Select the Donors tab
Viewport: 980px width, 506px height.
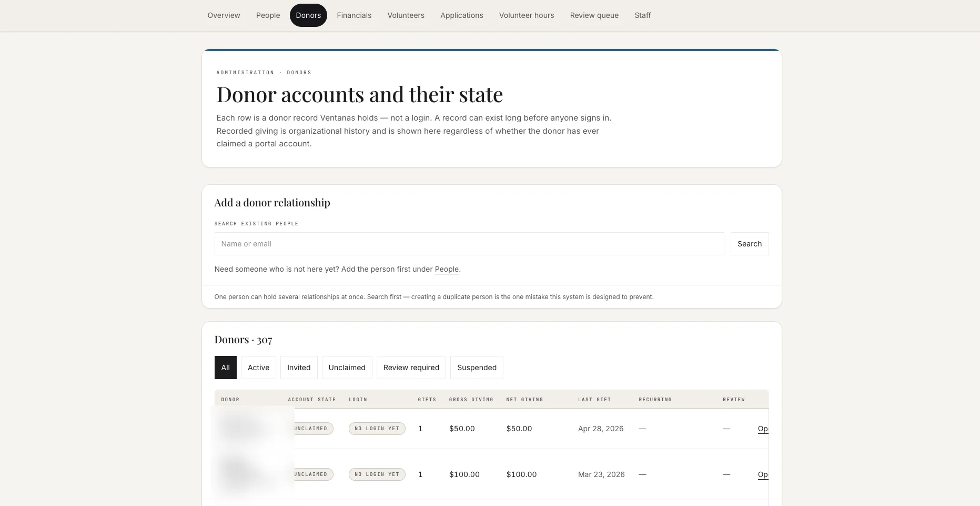308,15
